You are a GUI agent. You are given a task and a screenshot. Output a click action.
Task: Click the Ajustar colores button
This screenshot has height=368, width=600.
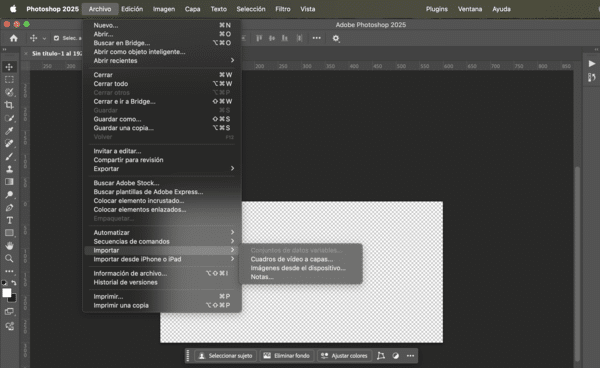point(344,356)
